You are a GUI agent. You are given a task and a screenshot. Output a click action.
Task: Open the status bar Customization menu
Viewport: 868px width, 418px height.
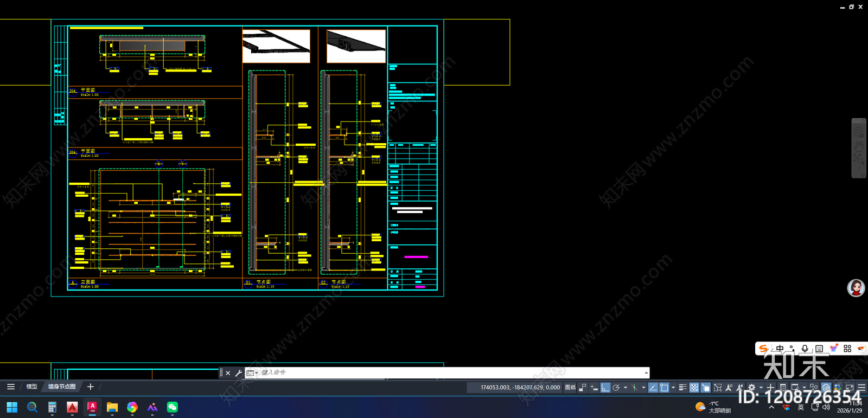pos(861,387)
